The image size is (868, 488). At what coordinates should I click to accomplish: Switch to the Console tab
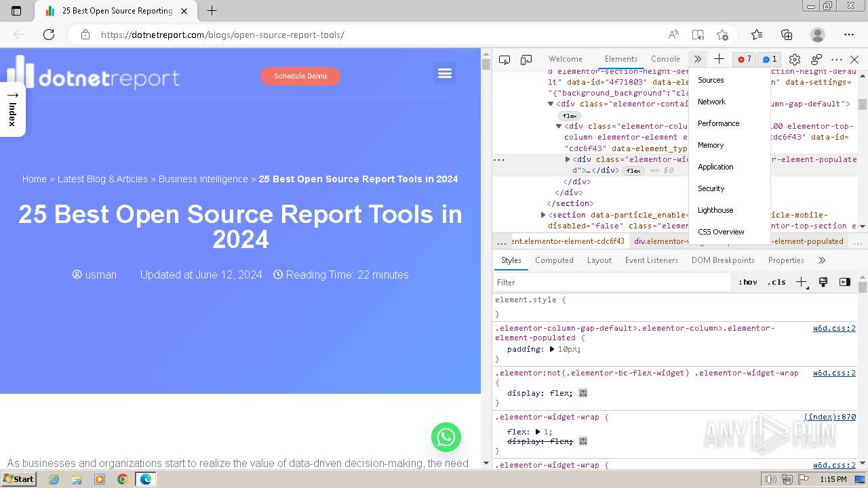(665, 59)
